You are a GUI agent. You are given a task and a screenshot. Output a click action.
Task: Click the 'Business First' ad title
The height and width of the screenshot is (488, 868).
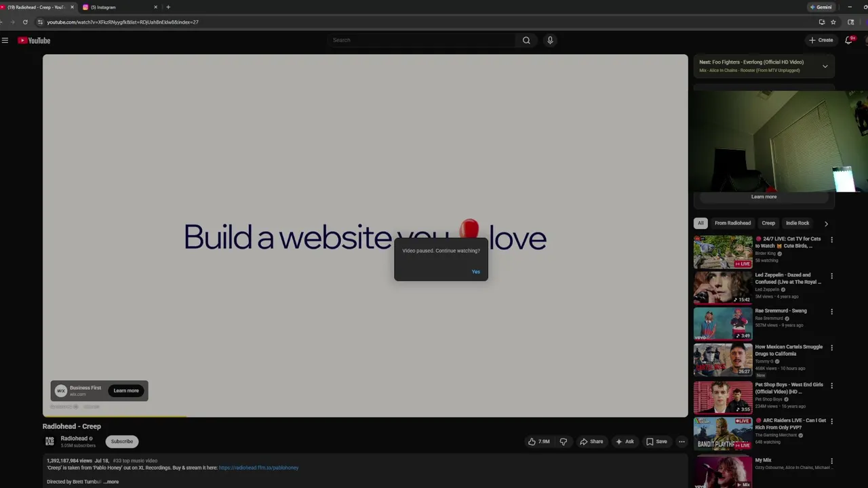point(85,388)
